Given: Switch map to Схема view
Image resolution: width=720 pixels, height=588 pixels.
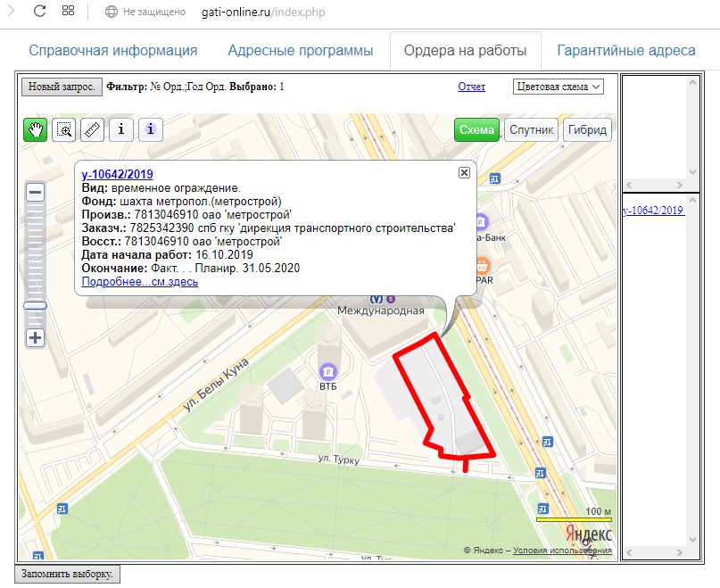Looking at the screenshot, I should (x=476, y=130).
